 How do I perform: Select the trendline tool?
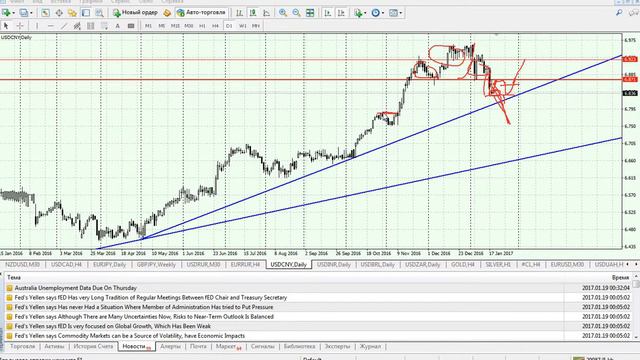(x=64, y=26)
